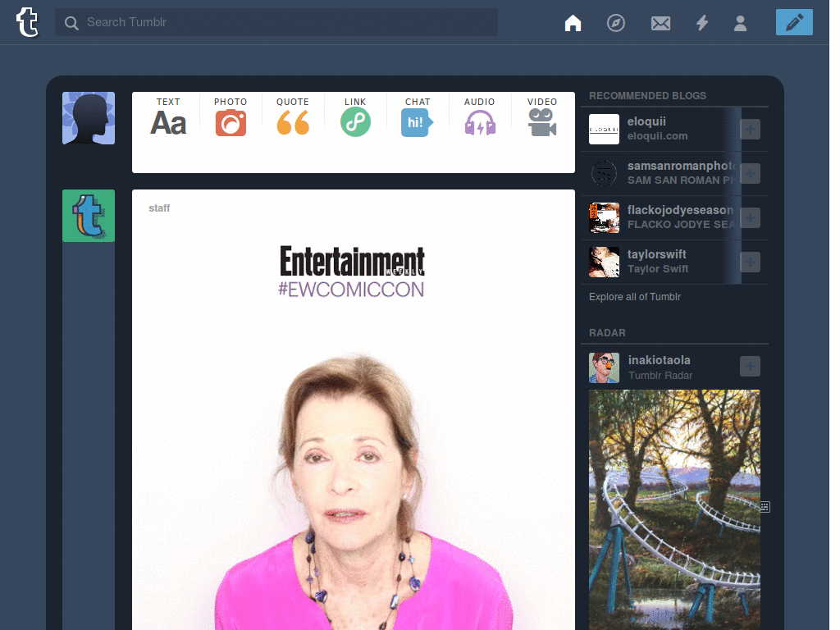Click Explore all of Tumblr link
Image resolution: width=840 pixels, height=630 pixels.
[635, 297]
